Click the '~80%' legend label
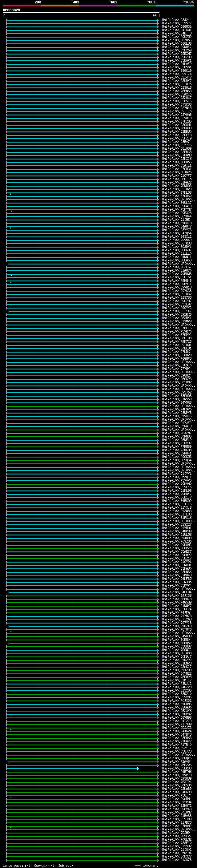This screenshot has height=868, width=197. (x=151, y=2)
